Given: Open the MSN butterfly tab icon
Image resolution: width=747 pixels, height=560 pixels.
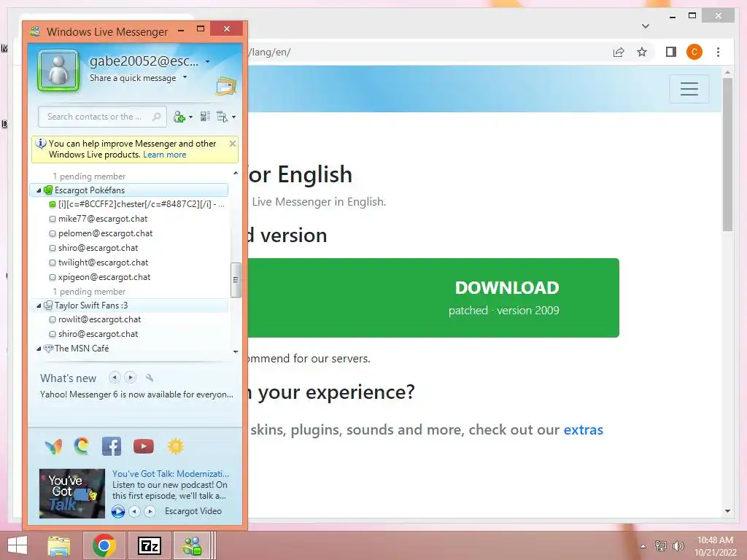Looking at the screenshot, I should (53, 447).
